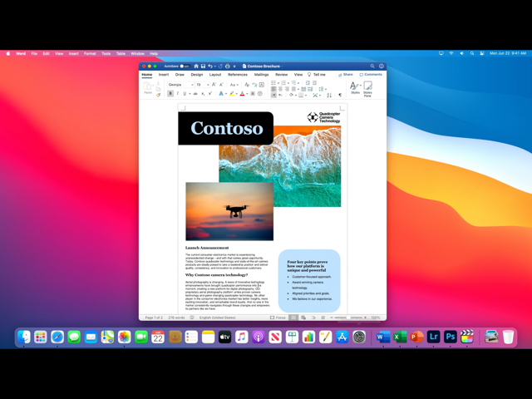The height and width of the screenshot is (399, 532).
Task: Open Excel from the Dock
Action: pos(400,337)
